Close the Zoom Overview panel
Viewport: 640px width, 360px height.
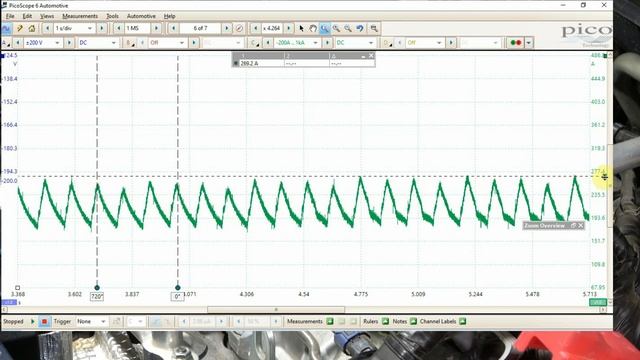point(580,225)
